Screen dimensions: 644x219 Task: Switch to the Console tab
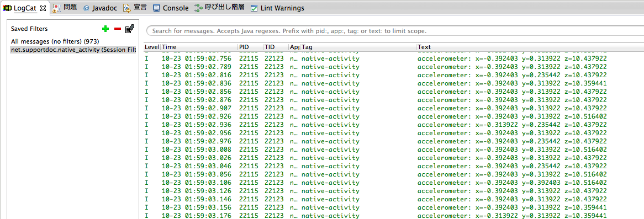pos(176,8)
